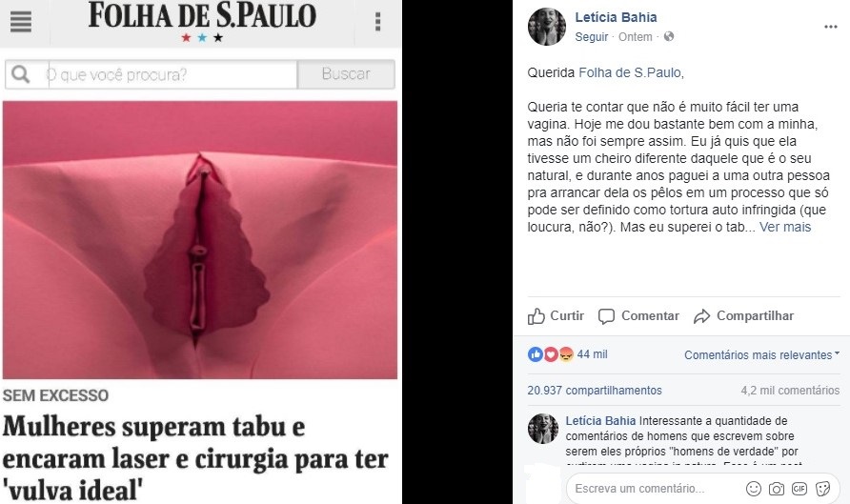Open the Folha hamburger menu
The width and height of the screenshot is (850, 504).
(x=21, y=22)
